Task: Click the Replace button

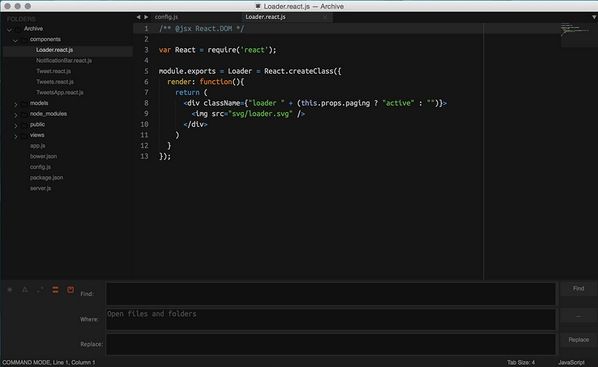Action: pyautogui.click(x=578, y=340)
